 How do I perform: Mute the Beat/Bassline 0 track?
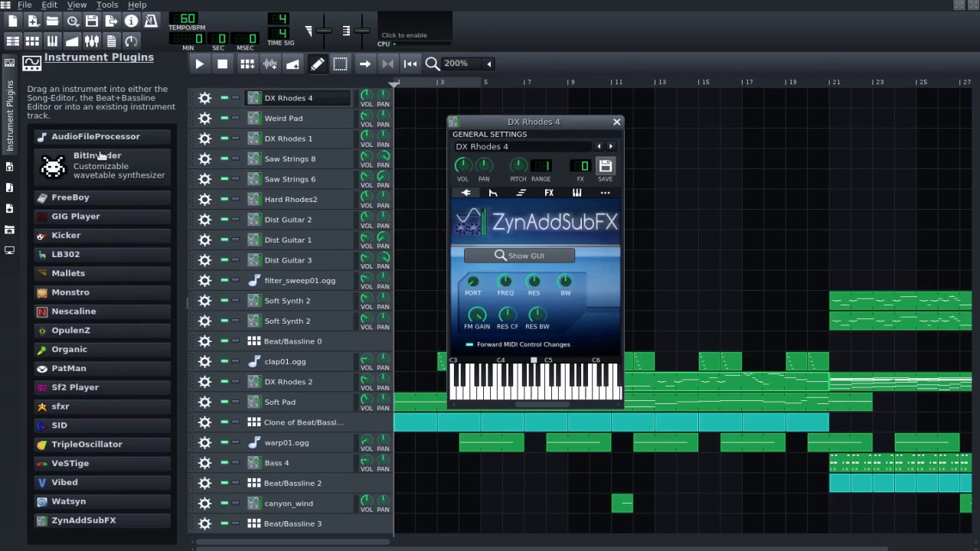point(224,341)
